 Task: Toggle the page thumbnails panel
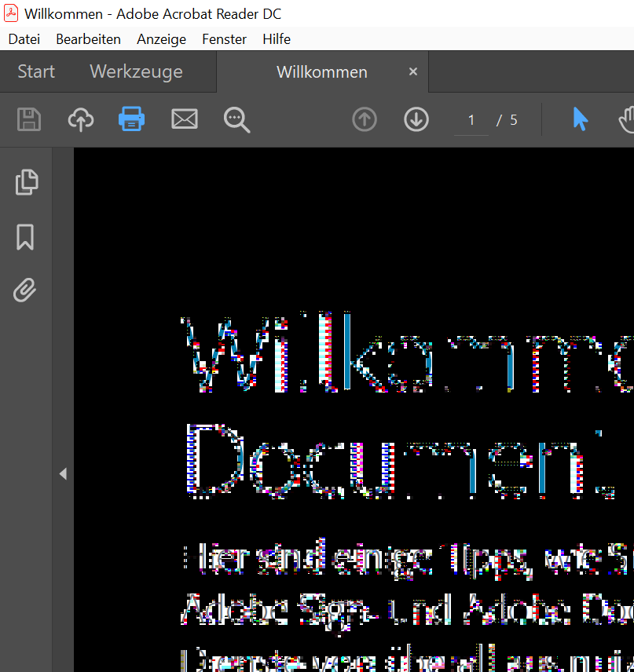click(27, 182)
